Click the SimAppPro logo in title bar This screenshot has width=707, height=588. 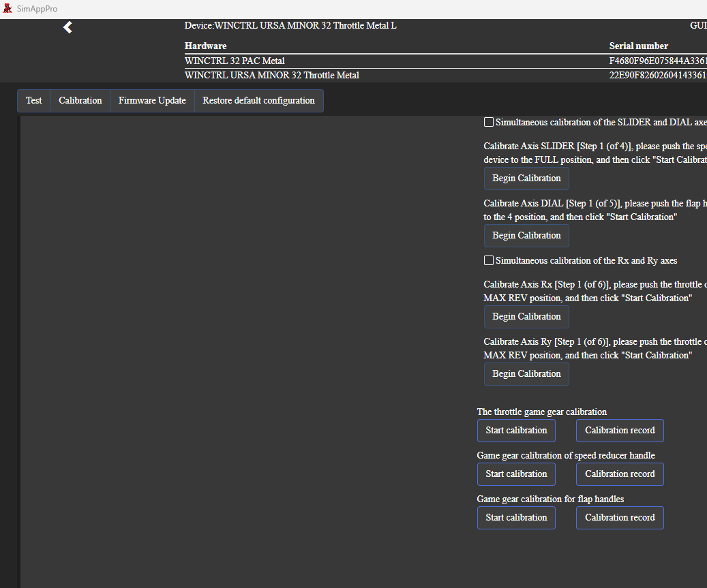click(8, 9)
